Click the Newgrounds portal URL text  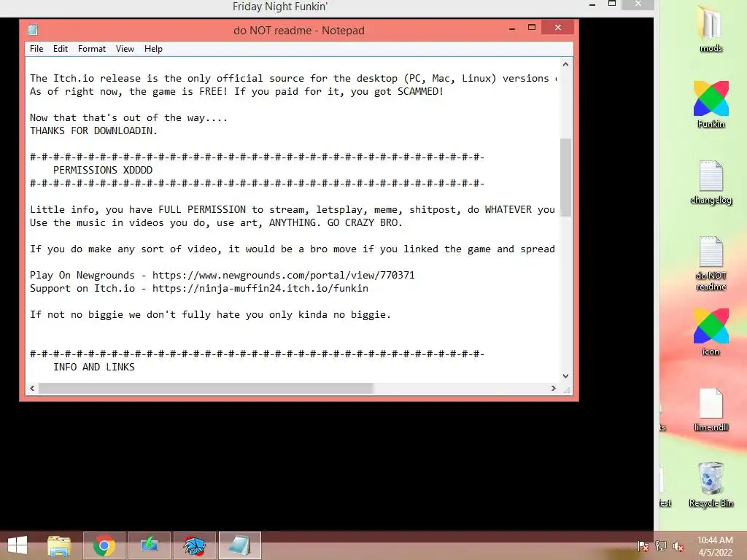[284, 275]
